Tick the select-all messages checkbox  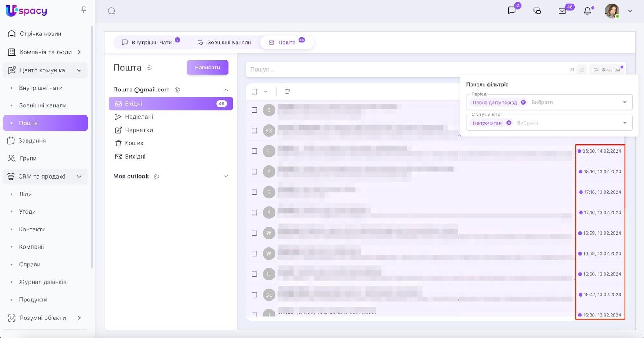click(x=254, y=92)
